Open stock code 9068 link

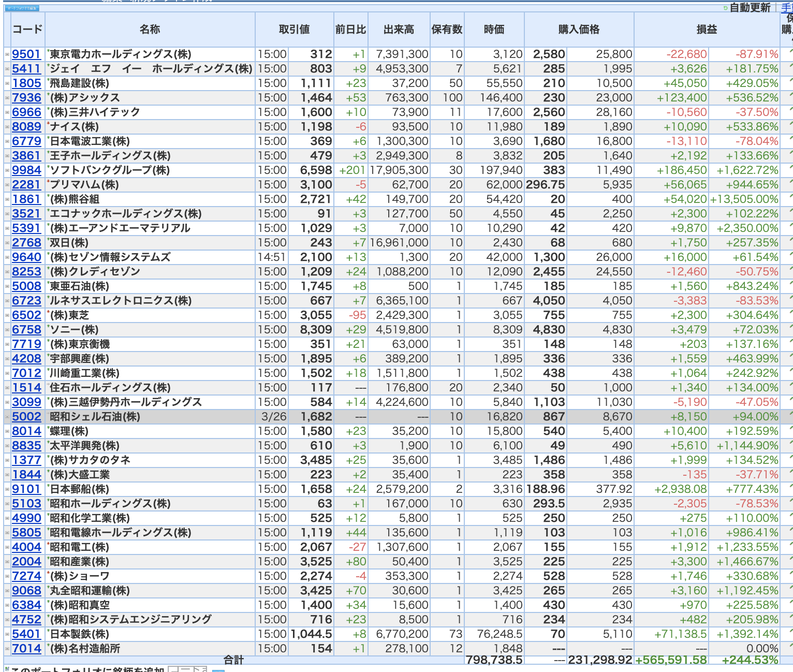[x=26, y=591]
